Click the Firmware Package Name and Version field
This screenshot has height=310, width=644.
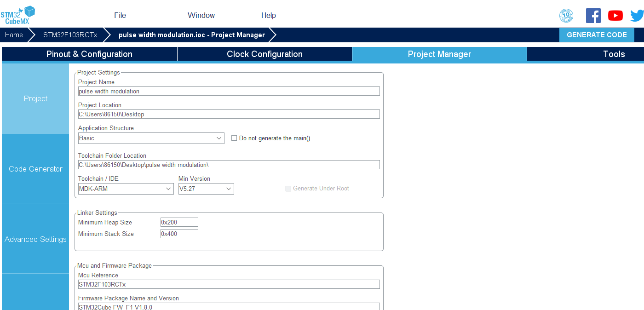pos(229,306)
